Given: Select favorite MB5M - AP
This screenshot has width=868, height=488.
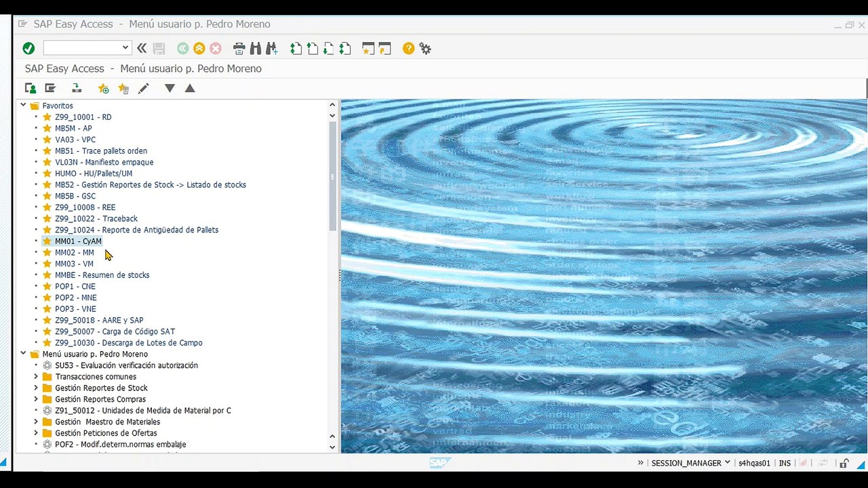Looking at the screenshot, I should point(73,128).
